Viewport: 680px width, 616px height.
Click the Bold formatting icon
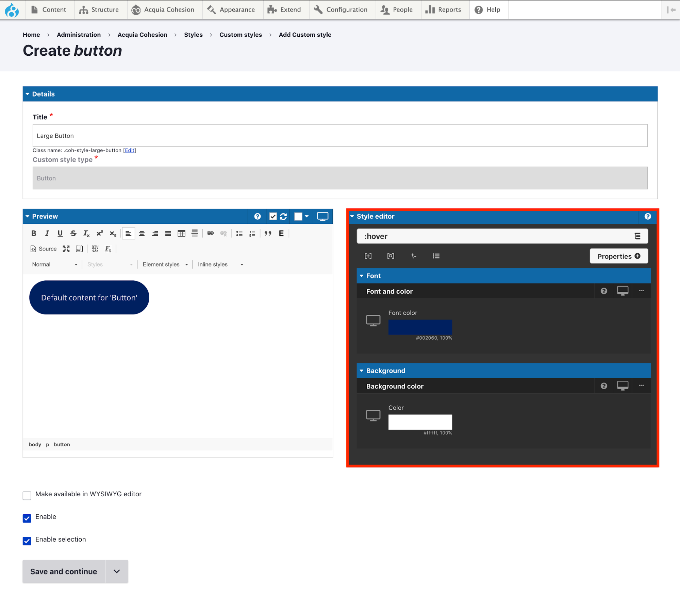(x=33, y=233)
